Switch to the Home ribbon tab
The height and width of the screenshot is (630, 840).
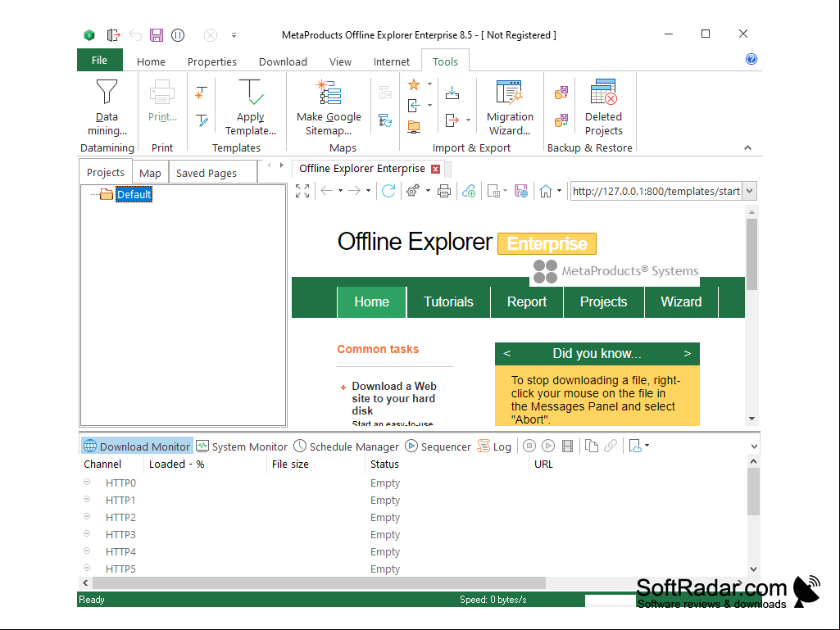click(x=151, y=61)
